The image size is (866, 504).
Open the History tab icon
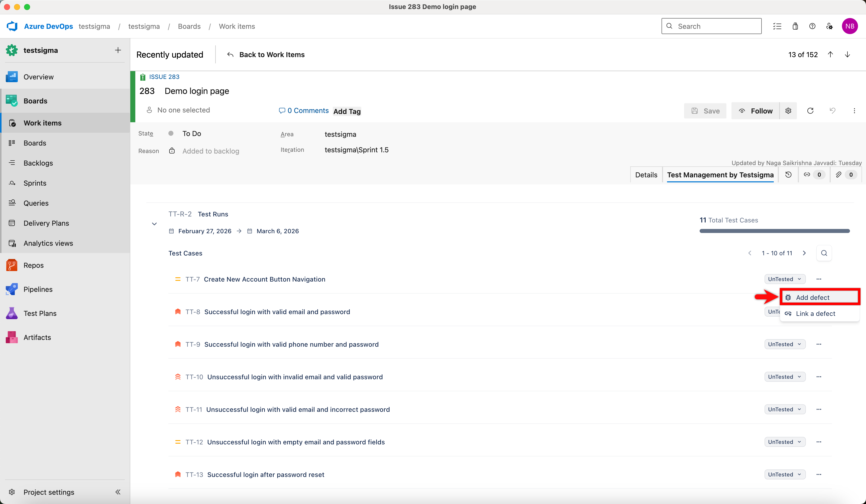coord(788,175)
